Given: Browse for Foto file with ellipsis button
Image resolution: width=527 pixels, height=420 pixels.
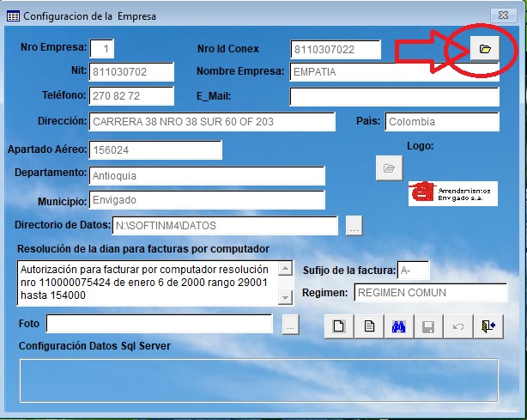Looking at the screenshot, I should coord(291,325).
